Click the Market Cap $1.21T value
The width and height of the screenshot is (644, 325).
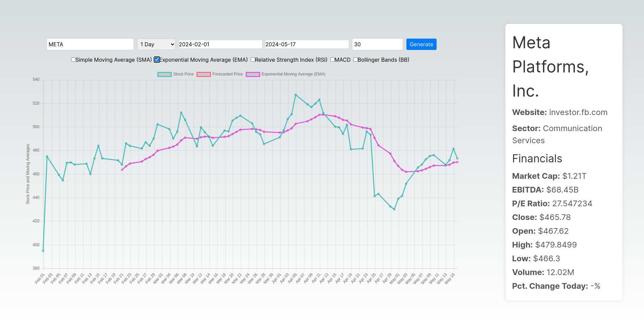(x=574, y=176)
